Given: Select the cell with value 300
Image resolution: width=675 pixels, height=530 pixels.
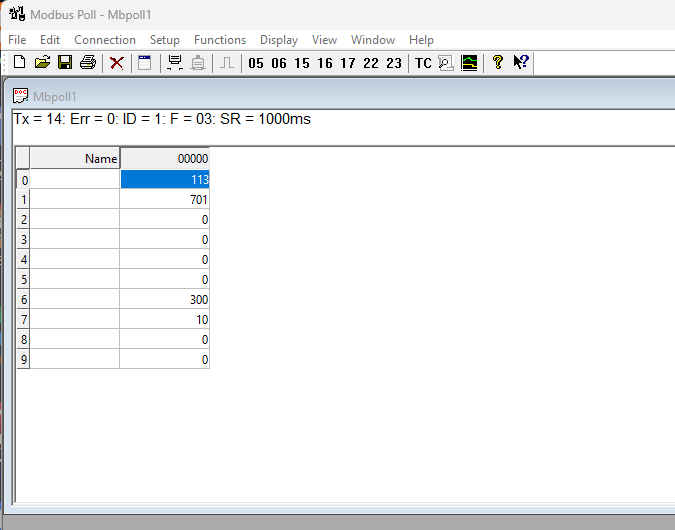Looking at the screenshot, I should pyautogui.click(x=165, y=299).
